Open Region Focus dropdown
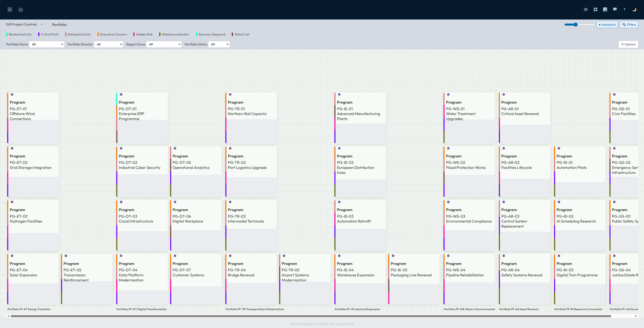 point(164,44)
